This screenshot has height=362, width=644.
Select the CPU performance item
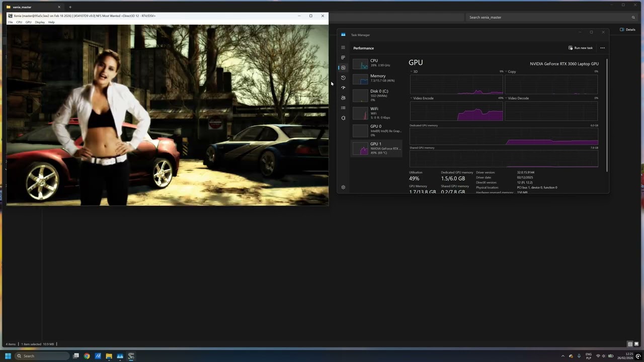click(376, 63)
